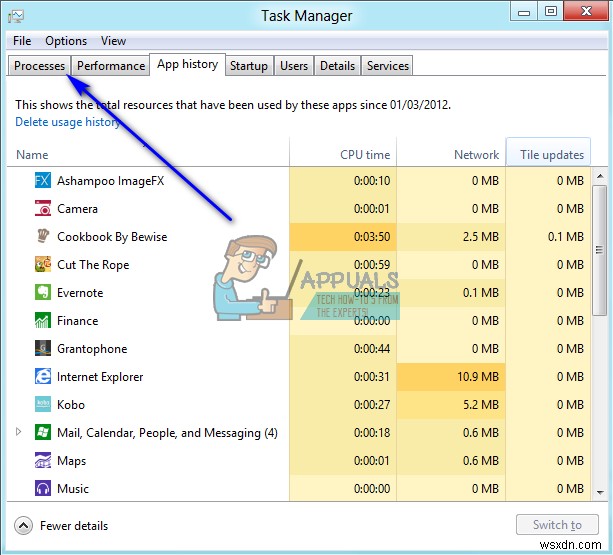Image resolution: width=613 pixels, height=555 pixels.
Task: Click the Kobo app icon
Action: point(43,405)
